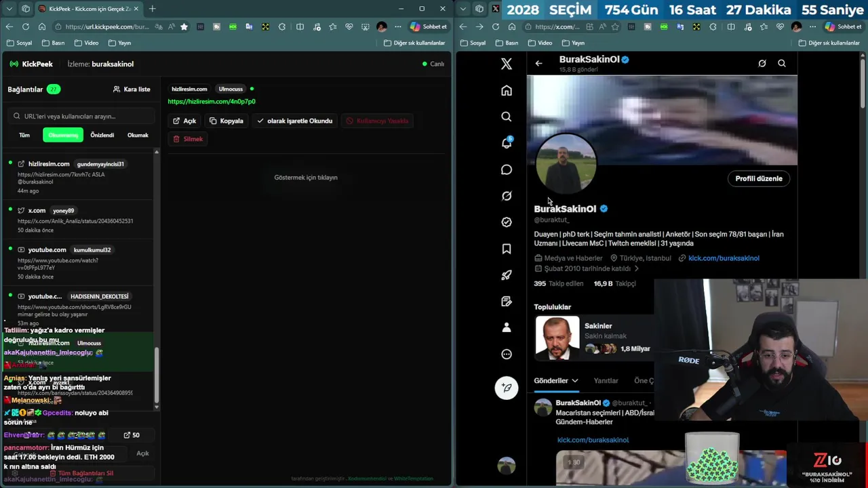
Task: Expand Şubat 2010 tarihinde katıldı chevron
Action: (x=636, y=268)
